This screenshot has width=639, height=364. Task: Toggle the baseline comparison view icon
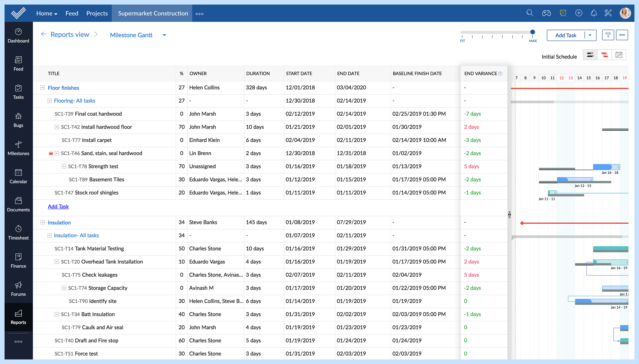tap(590, 54)
